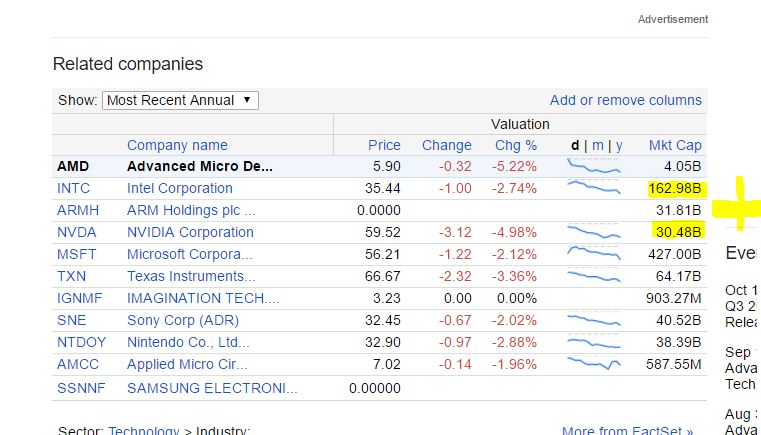Sort table by Price column

(x=384, y=145)
